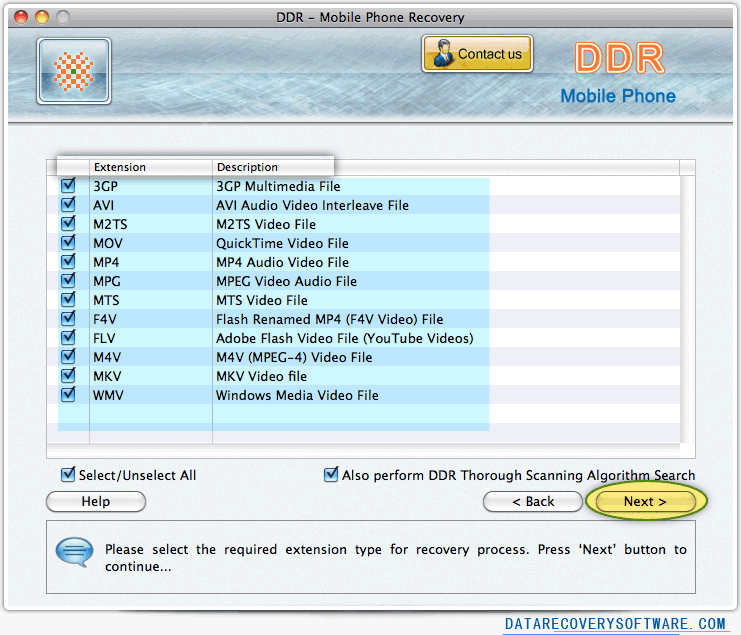The width and height of the screenshot is (741, 635).
Task: Click the speech bubble info icon
Action: (74, 552)
